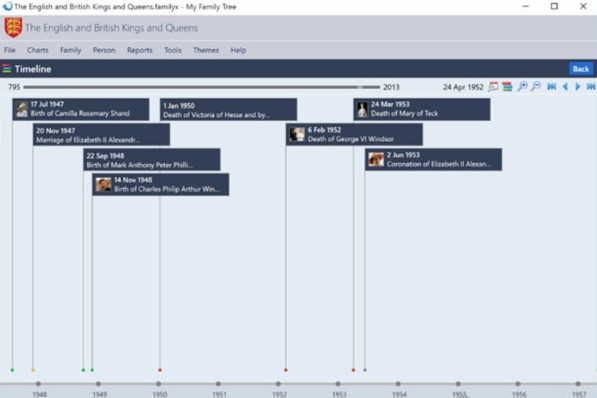Click the colored event filter icon

(x=507, y=87)
